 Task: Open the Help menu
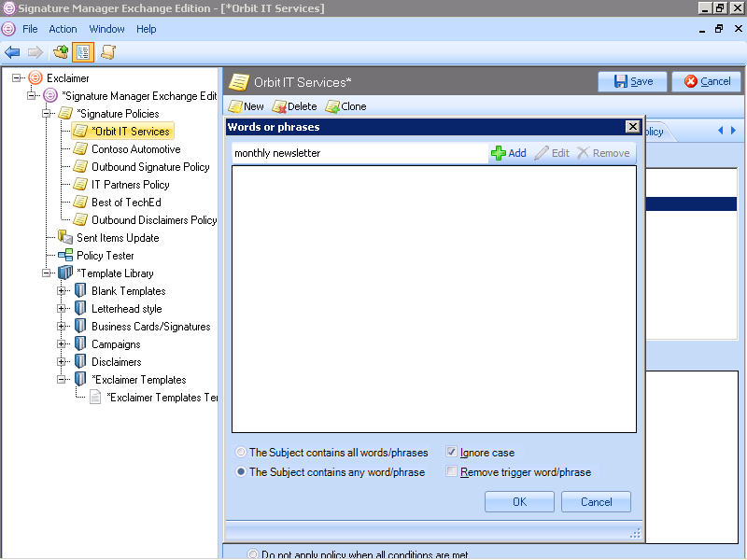(147, 29)
